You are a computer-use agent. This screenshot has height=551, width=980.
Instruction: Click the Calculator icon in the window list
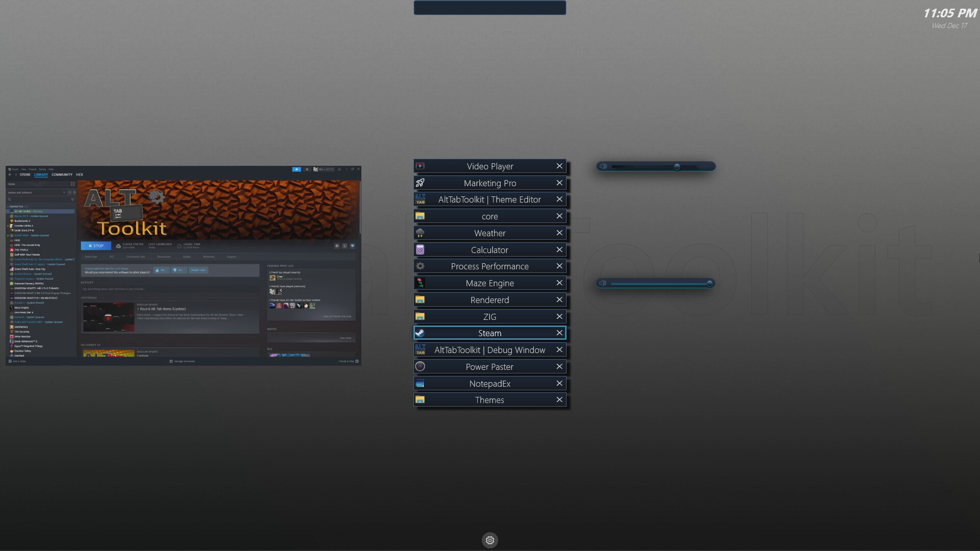point(420,249)
